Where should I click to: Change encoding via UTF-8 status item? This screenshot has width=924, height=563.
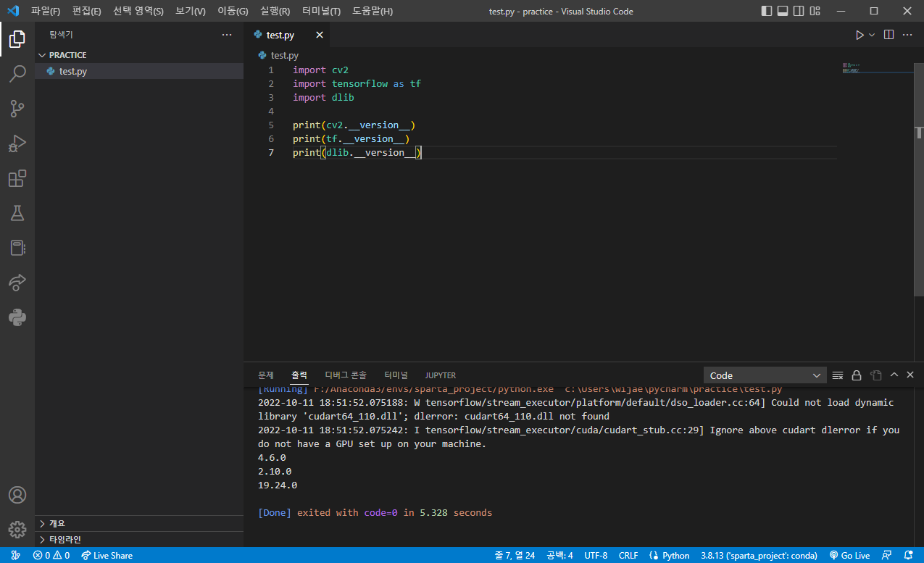coord(596,555)
